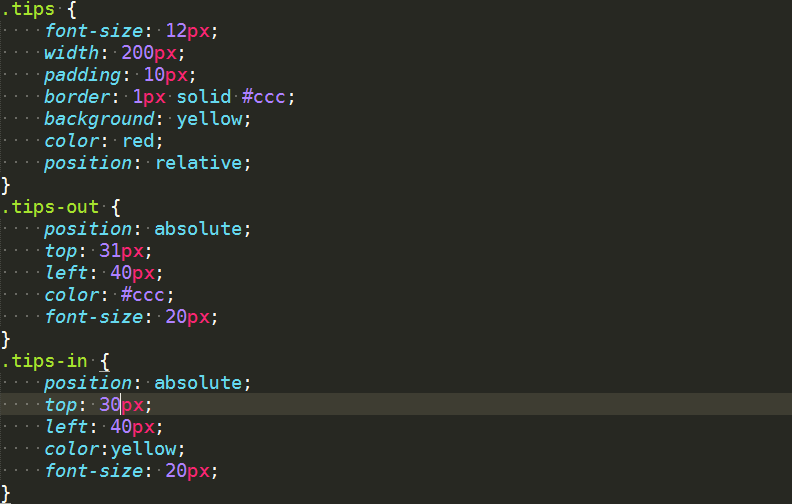Click the relative position value
Viewport: 792px width, 504px height.
tap(199, 163)
